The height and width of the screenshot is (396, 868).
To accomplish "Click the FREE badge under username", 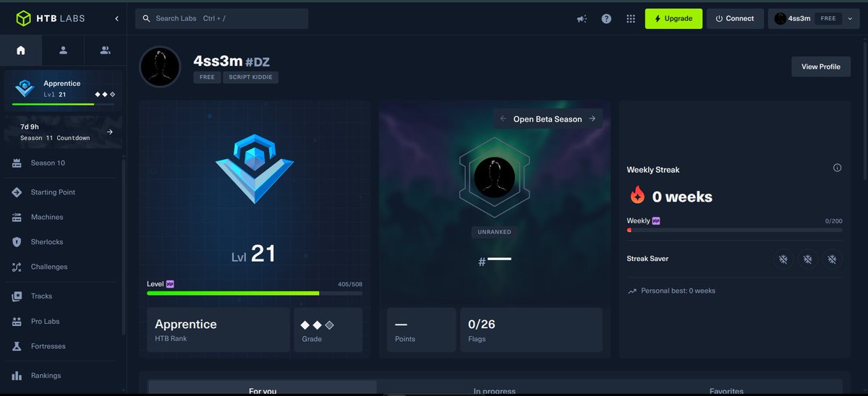I will point(207,77).
